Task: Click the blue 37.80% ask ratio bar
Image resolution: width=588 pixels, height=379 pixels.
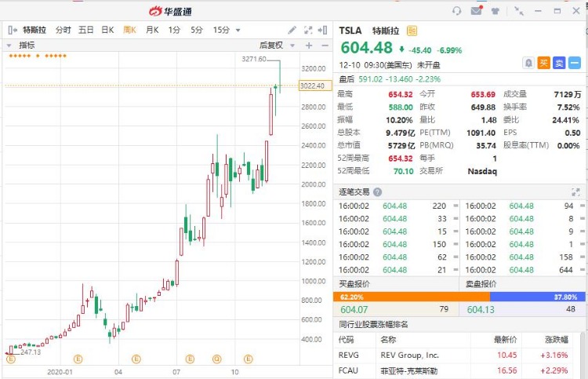Action: [x=537, y=297]
